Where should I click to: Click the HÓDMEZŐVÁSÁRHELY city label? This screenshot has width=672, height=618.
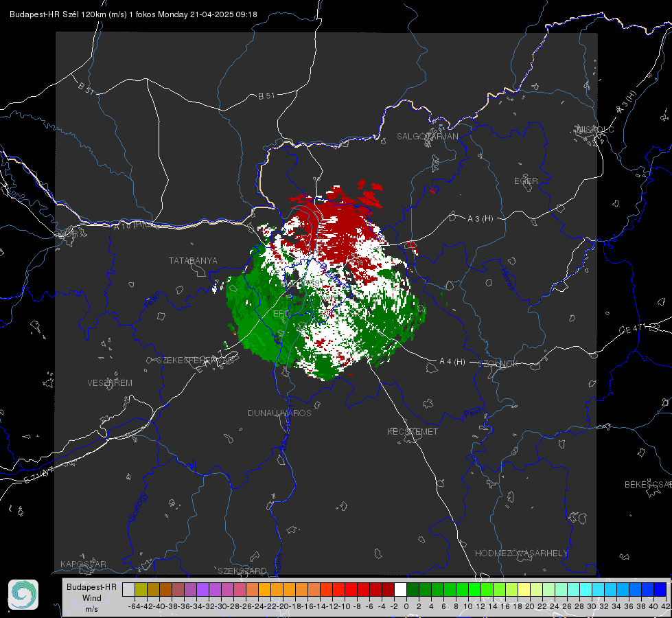521,553
